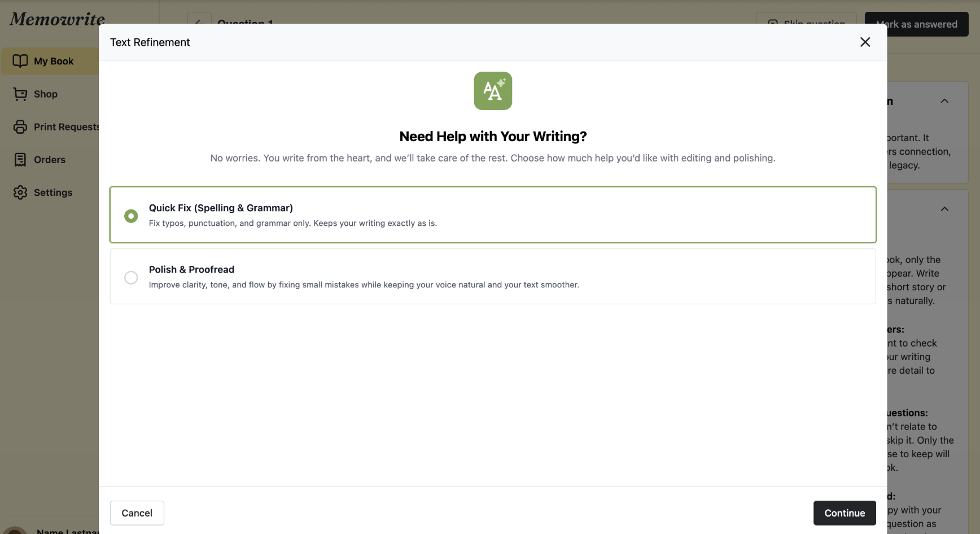Screen dimensions: 980x534
Task: Click the green text refinement AI icon
Action: (x=492, y=91)
